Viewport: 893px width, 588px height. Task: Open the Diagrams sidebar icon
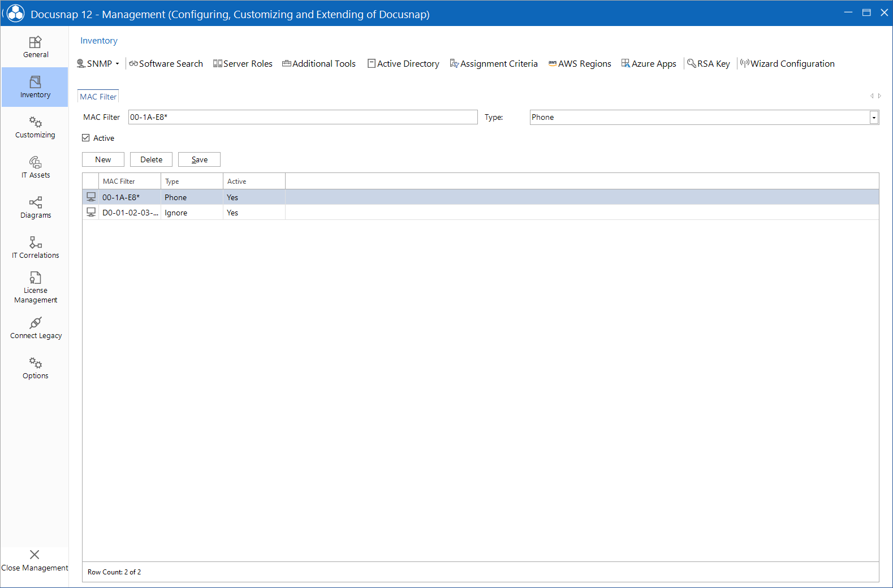click(35, 202)
